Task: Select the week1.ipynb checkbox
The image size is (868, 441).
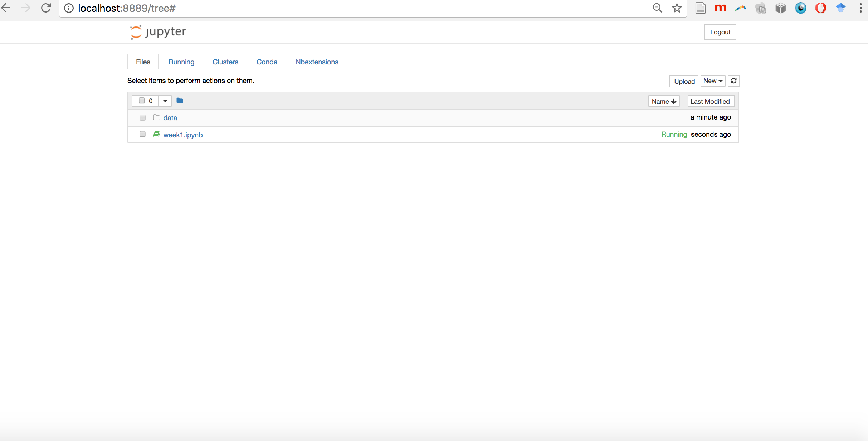Action: [x=142, y=134]
